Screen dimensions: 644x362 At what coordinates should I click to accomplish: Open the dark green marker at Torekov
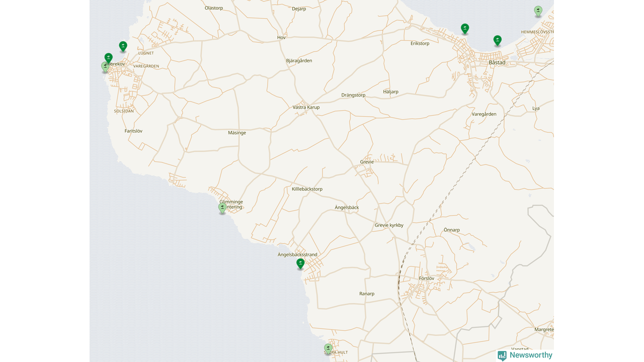coord(108,58)
